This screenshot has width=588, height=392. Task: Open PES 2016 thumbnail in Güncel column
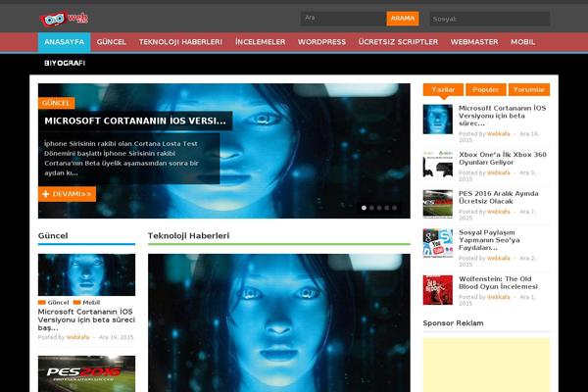(x=86, y=373)
